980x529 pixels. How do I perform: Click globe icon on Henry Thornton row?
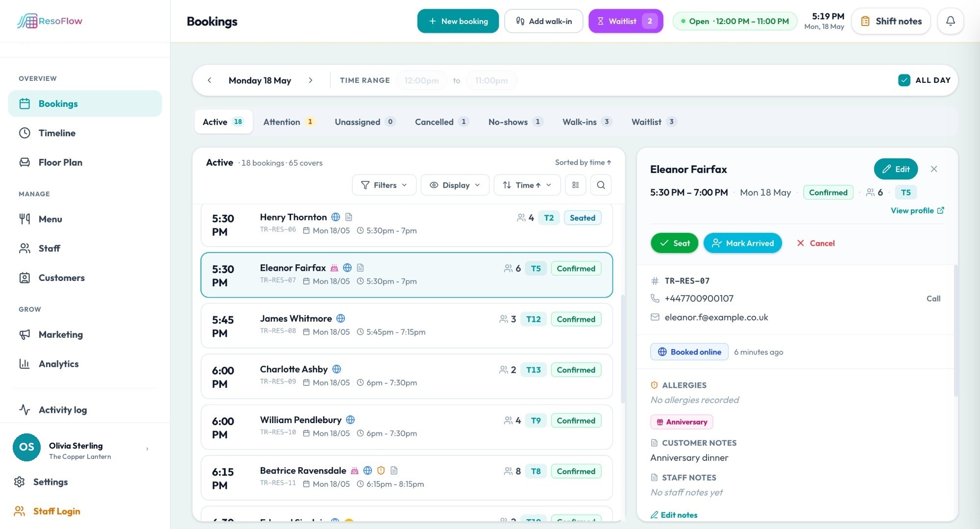[336, 217]
